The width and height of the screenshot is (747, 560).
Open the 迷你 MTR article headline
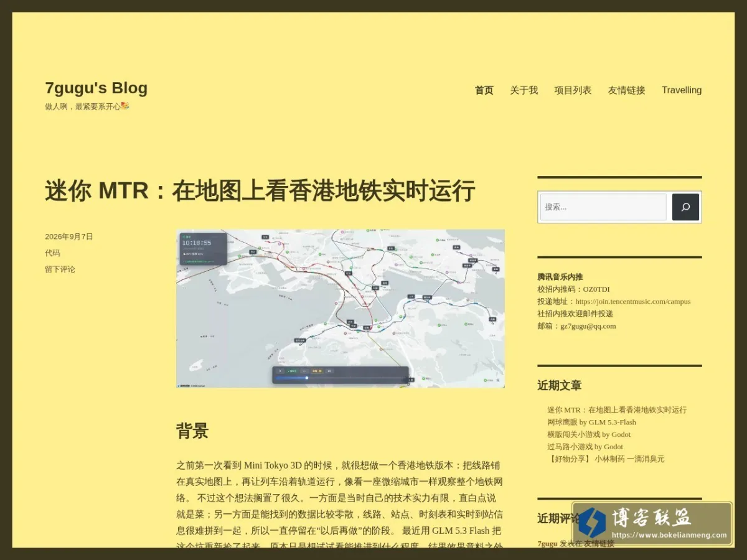260,190
